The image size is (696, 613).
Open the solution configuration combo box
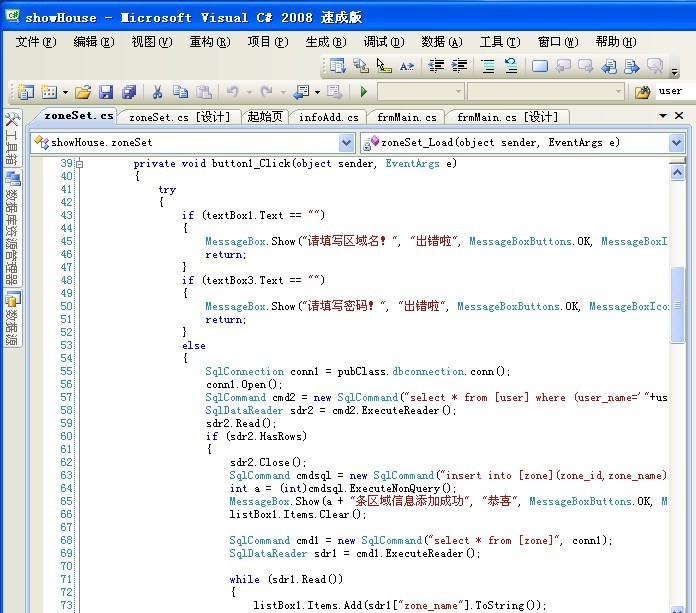coord(421,92)
